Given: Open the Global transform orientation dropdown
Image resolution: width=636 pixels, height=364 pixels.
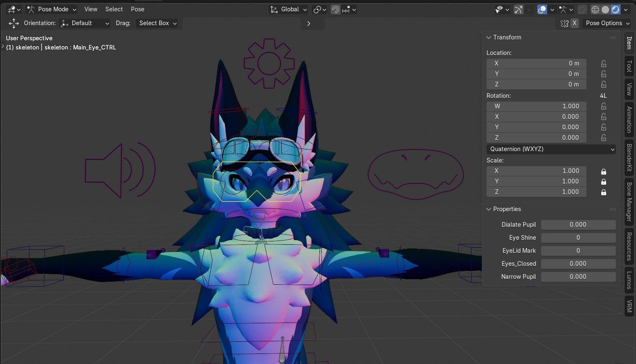Looking at the screenshot, I should pos(288,9).
